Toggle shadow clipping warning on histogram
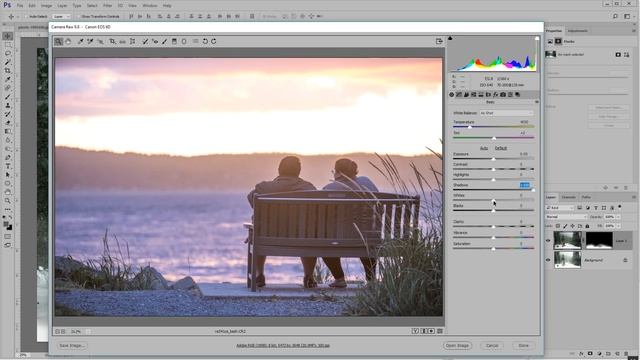The height and width of the screenshot is (360, 640). tap(450, 38)
